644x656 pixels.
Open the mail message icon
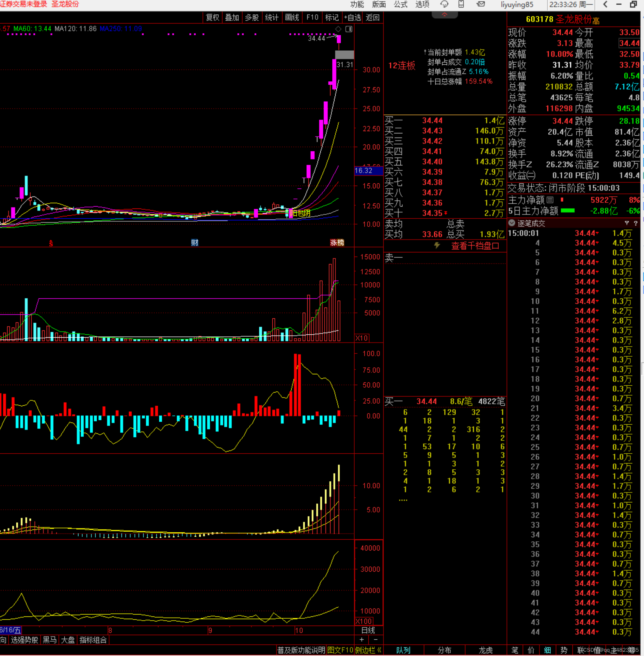(481, 4)
